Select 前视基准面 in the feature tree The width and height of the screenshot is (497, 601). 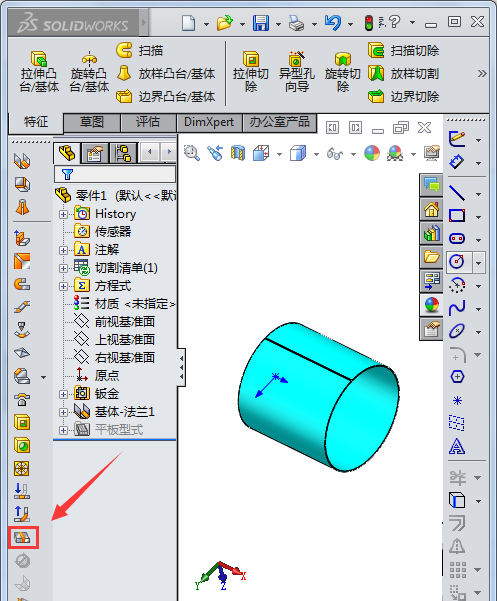point(125,322)
